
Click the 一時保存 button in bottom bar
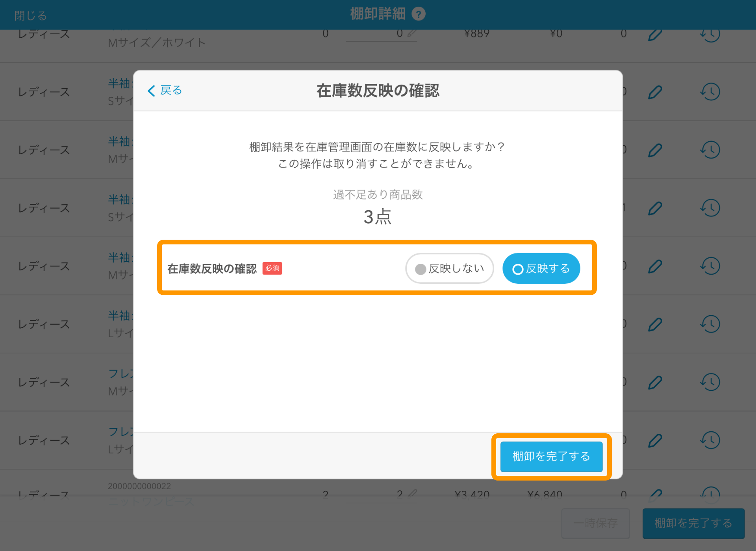595,523
